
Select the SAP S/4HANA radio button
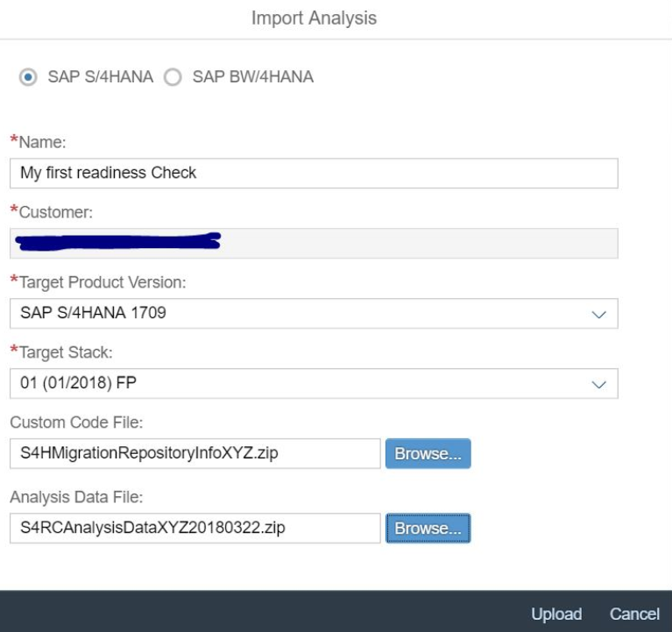coord(28,77)
